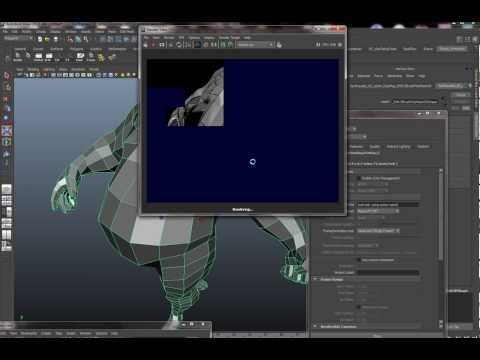
Task: Open the Show menu in viewport panel
Action: coord(63,69)
